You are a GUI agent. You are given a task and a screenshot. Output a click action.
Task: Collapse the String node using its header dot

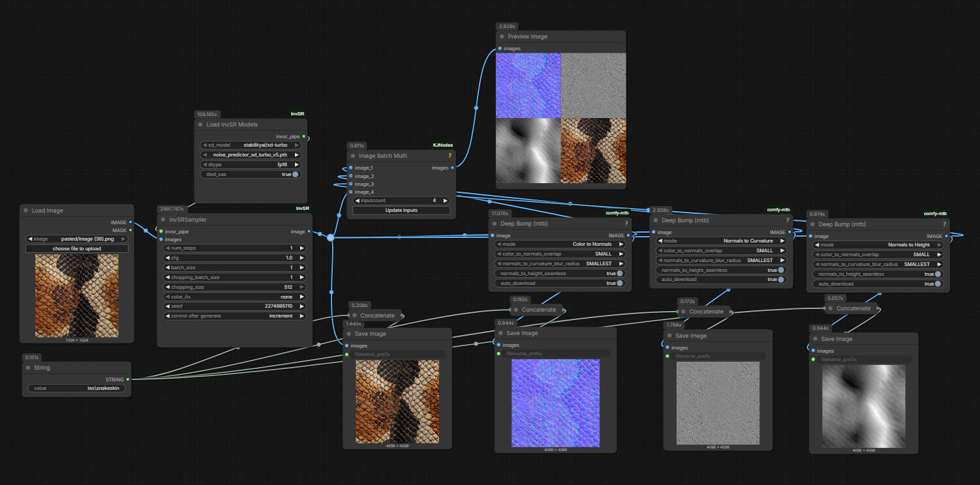pos(28,368)
